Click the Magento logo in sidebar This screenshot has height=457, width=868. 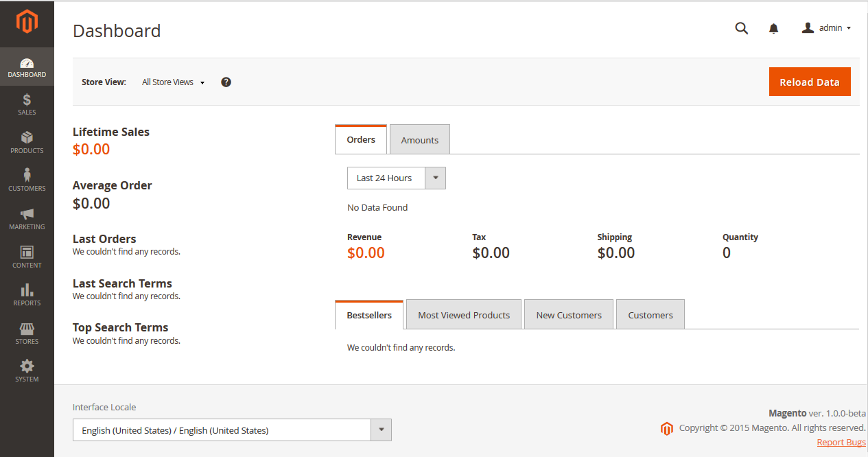tap(27, 22)
